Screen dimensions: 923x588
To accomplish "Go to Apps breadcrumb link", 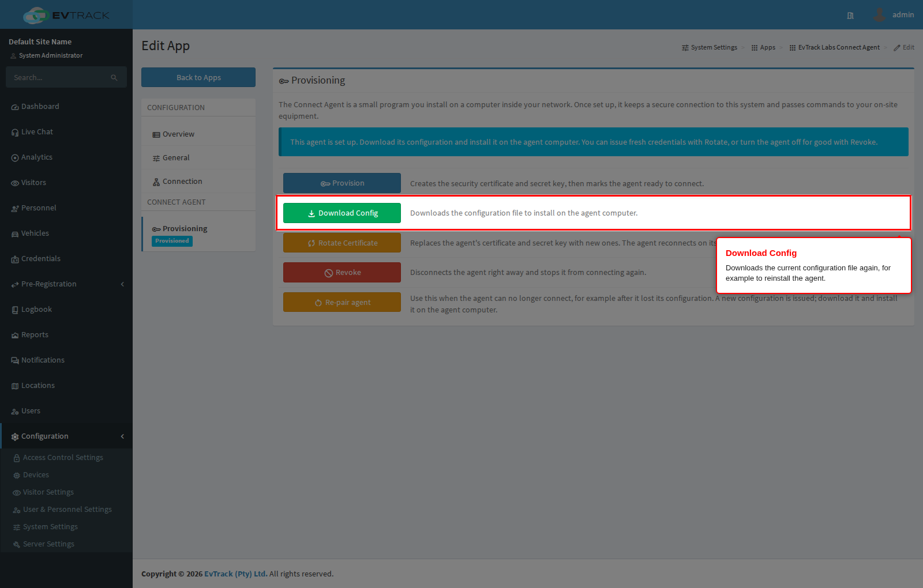I will 763,48.
